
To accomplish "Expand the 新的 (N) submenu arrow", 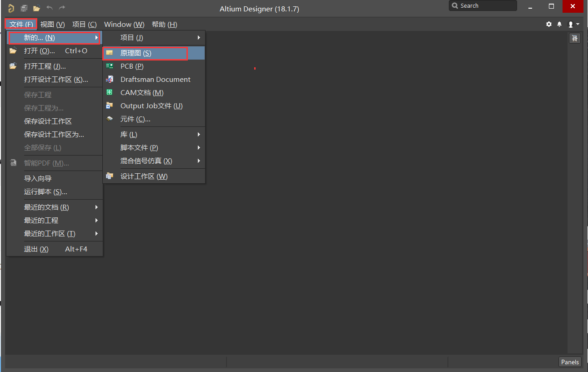I will click(96, 38).
